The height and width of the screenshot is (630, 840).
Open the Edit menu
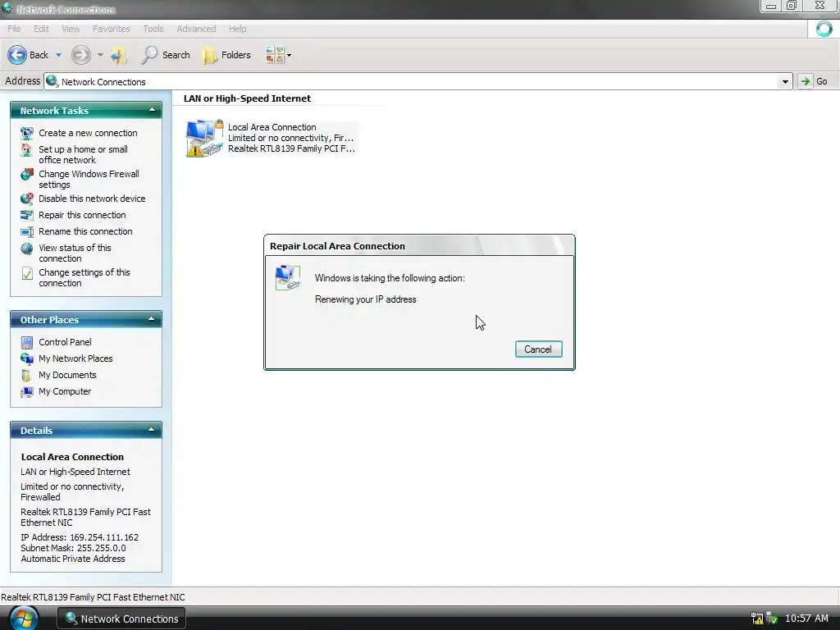41,29
